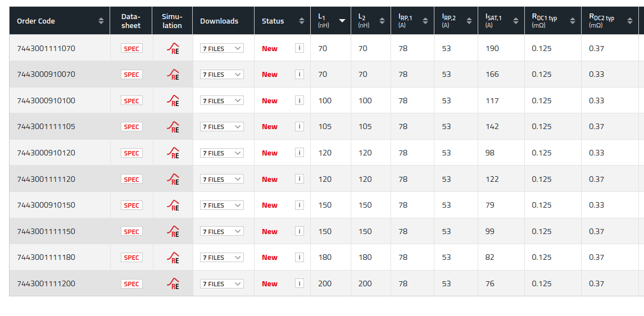Click info icon for 7443001111180 status
The height and width of the screenshot is (316, 644).
pos(300,257)
